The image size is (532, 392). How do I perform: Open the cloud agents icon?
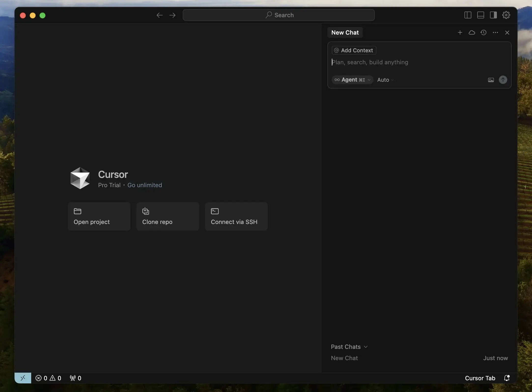(x=472, y=33)
